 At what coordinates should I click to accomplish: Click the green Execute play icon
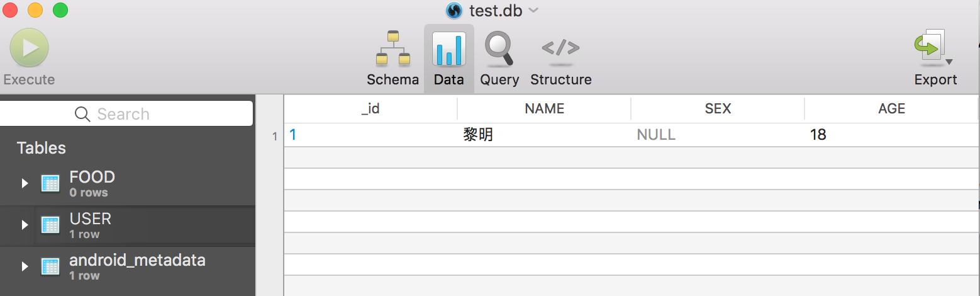[x=29, y=48]
